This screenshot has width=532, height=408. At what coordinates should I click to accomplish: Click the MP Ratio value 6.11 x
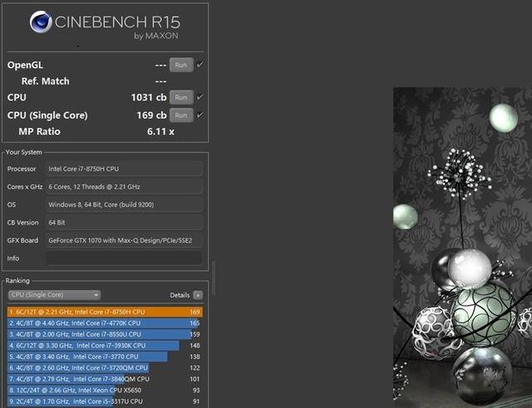click(x=160, y=131)
